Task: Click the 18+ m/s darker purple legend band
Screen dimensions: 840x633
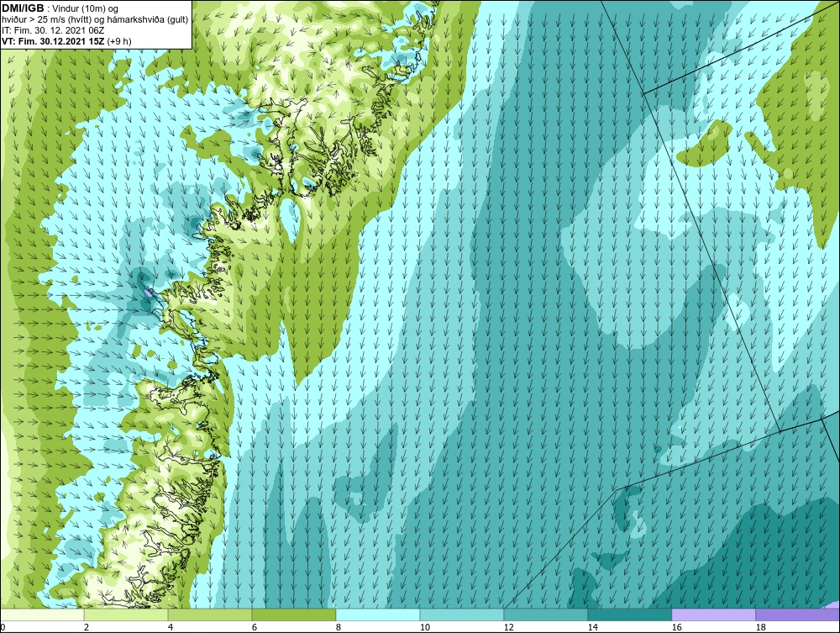Action: [x=797, y=615]
